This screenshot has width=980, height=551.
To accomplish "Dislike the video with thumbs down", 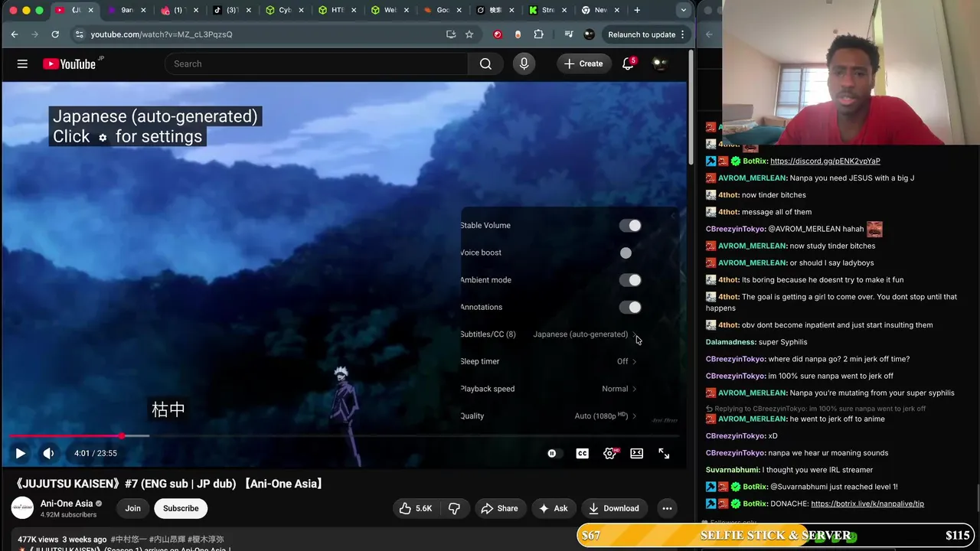I will click(x=454, y=508).
